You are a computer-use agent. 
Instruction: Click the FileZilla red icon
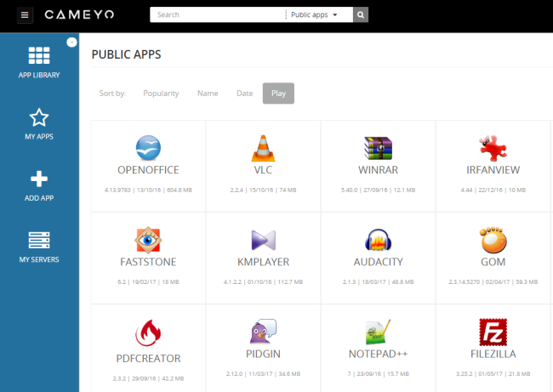pyautogui.click(x=493, y=332)
